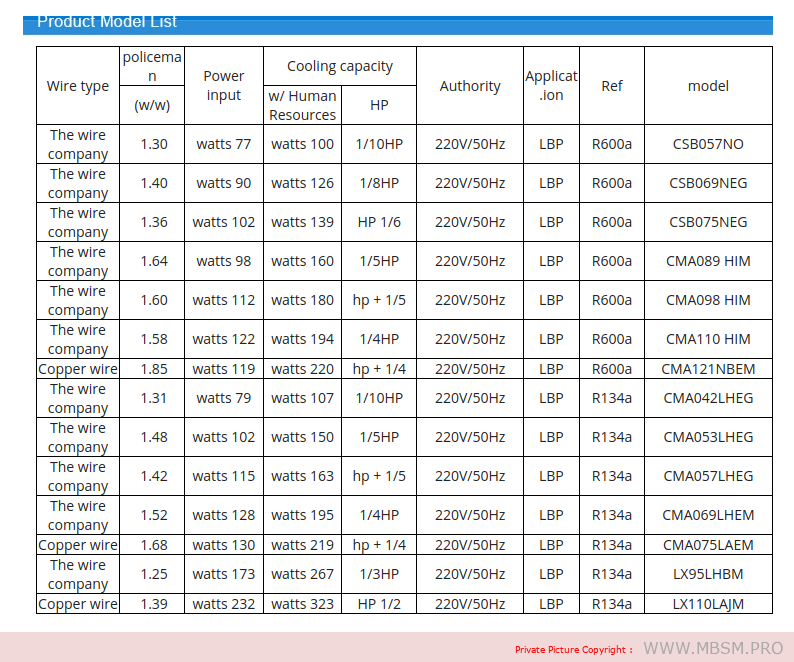Click the watts 77 power input cell
The width and height of the screenshot is (794, 662).
(223, 144)
